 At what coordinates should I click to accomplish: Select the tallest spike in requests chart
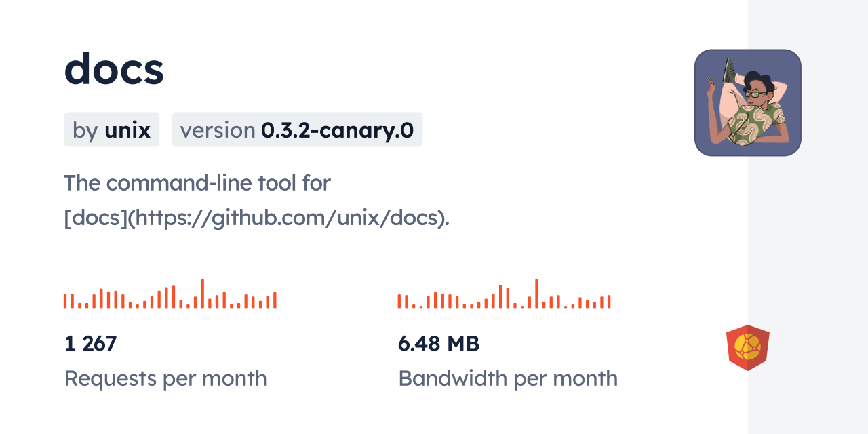point(202,294)
